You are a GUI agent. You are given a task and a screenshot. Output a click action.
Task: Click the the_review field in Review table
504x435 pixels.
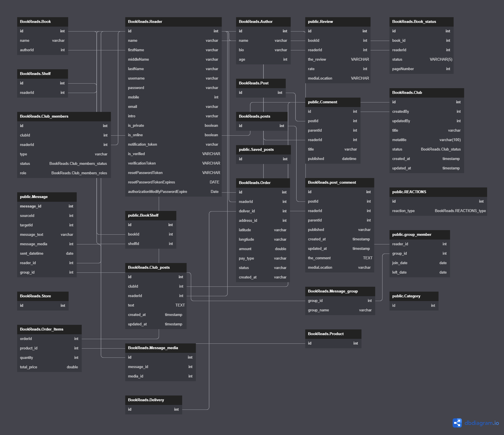click(x=338, y=60)
